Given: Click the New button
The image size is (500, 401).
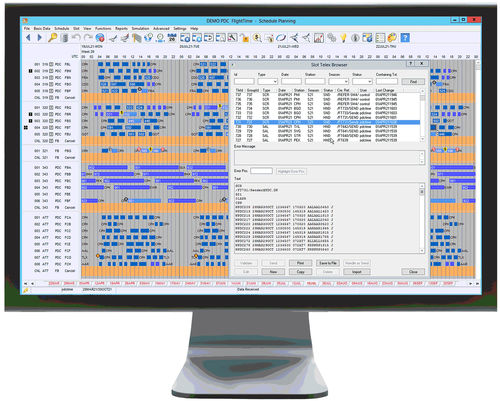Looking at the screenshot, I should (x=273, y=272).
